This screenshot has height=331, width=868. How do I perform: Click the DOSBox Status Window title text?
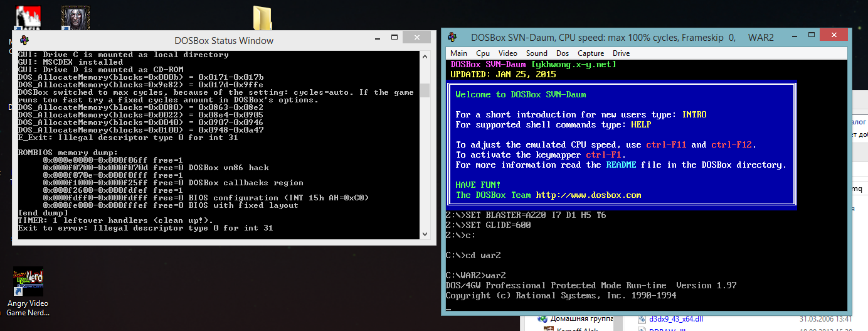(223, 40)
